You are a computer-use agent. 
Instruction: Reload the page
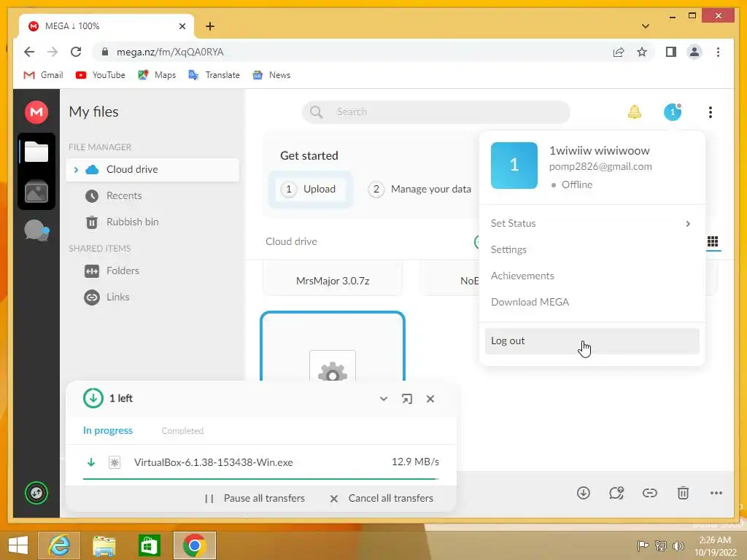(76, 52)
